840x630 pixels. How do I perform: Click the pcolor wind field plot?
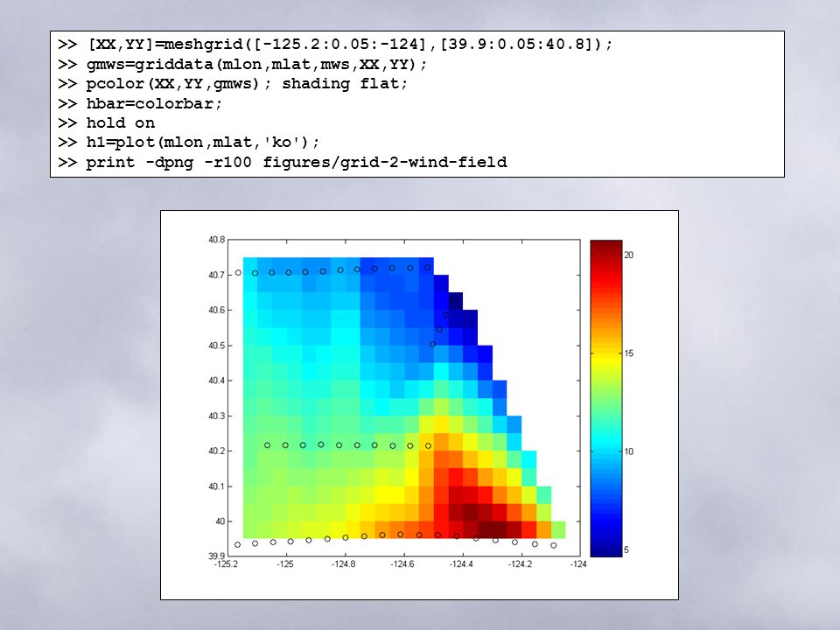coord(404,398)
